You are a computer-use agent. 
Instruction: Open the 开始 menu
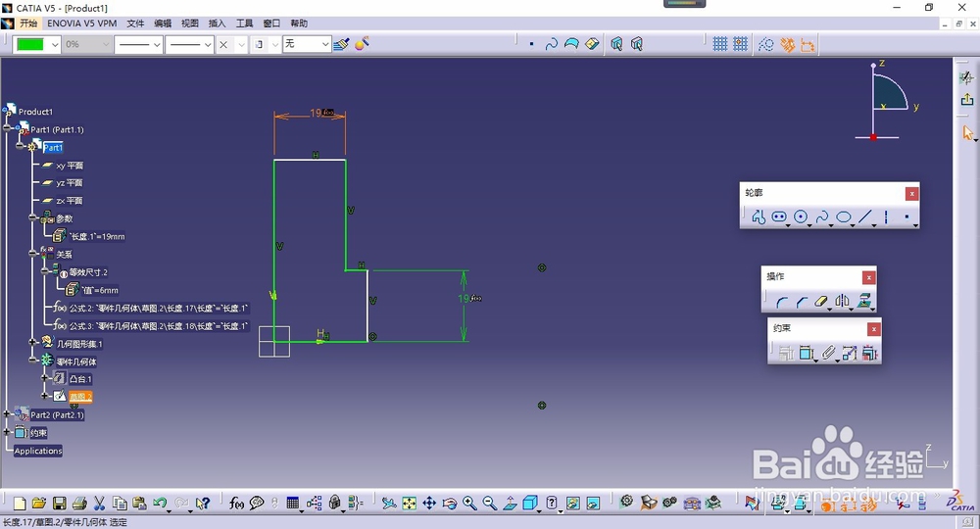(28, 24)
